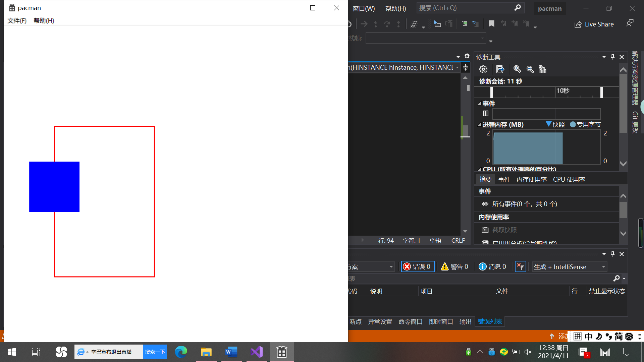644x362 pixels.
Task: Switch to 异常设置 tab
Action: point(380,321)
